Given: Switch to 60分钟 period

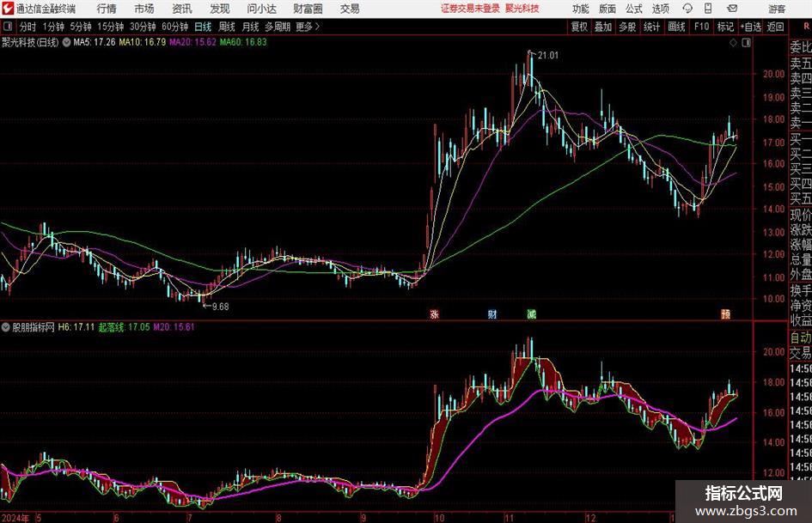Looking at the screenshot, I should point(174,27).
